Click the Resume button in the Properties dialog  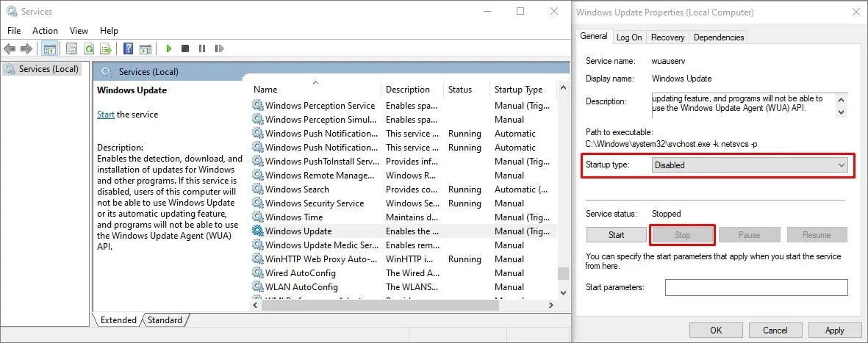point(817,234)
